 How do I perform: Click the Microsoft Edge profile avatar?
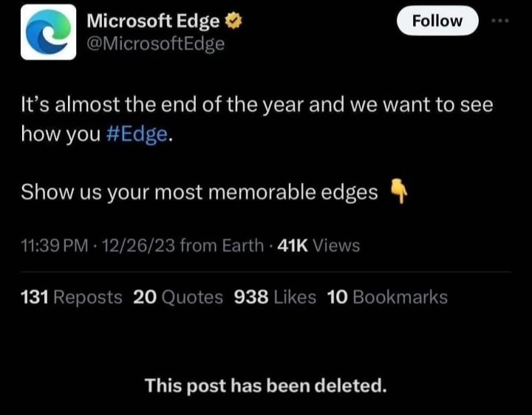[x=48, y=32]
